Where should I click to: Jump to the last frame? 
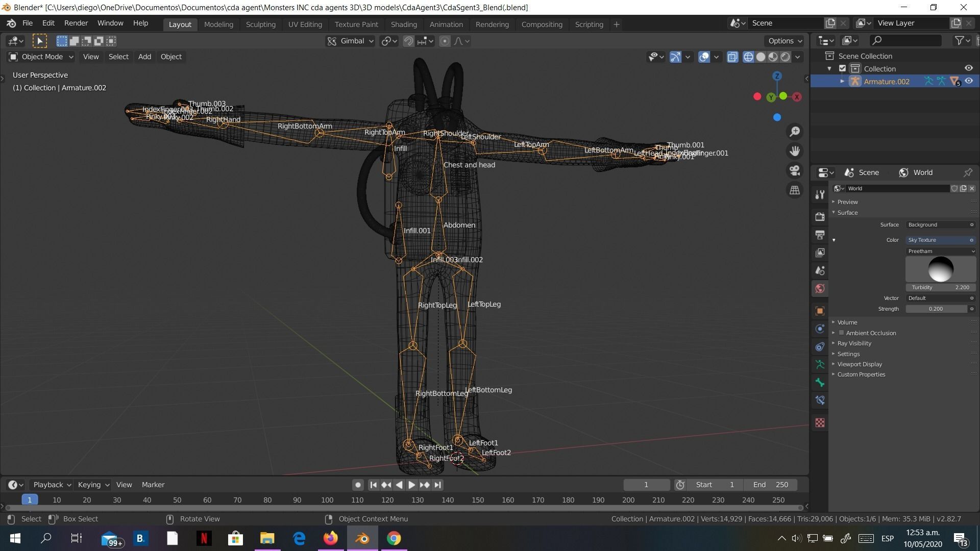[x=437, y=485]
